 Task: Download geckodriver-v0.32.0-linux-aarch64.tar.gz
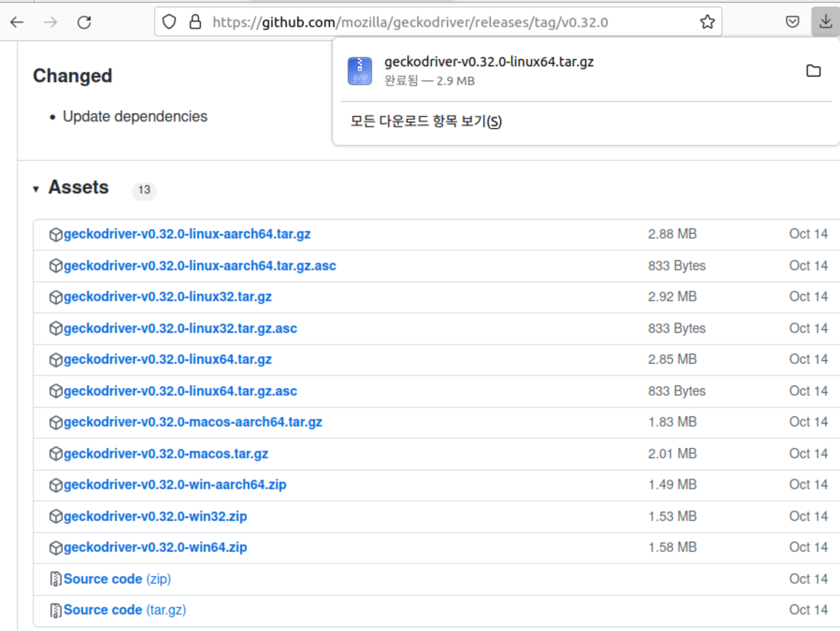pyautogui.click(x=187, y=234)
